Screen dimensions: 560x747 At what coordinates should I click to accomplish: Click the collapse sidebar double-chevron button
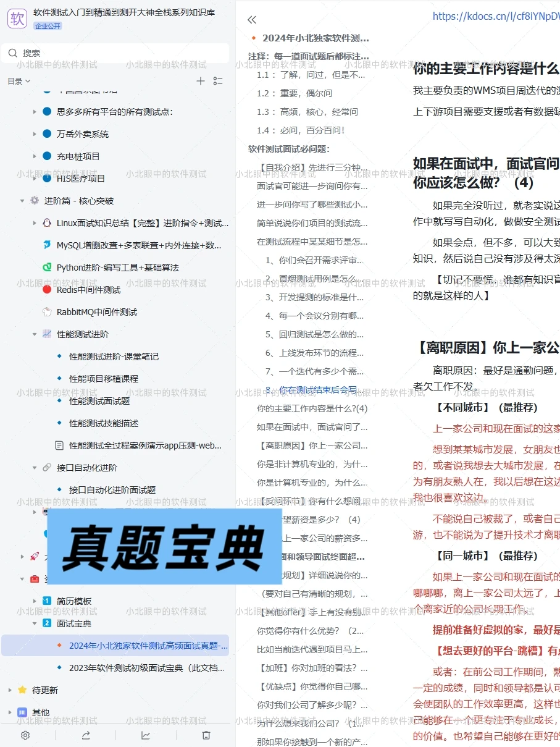tap(251, 19)
